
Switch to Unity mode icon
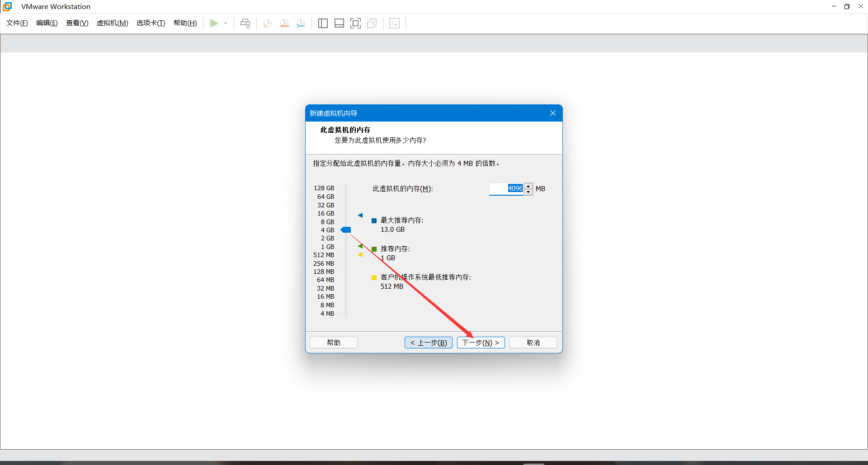coord(372,23)
